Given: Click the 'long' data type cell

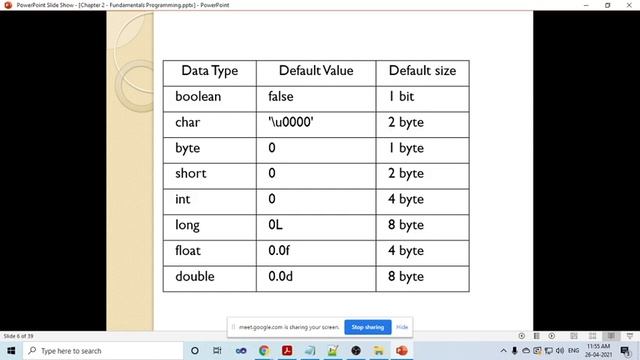Looking at the screenshot, I should [x=210, y=227].
